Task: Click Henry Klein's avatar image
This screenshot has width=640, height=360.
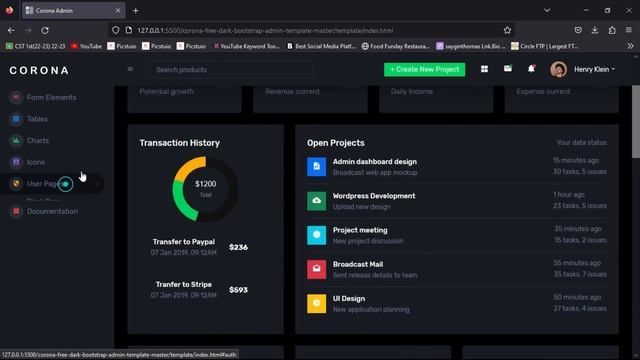Action: coord(558,69)
